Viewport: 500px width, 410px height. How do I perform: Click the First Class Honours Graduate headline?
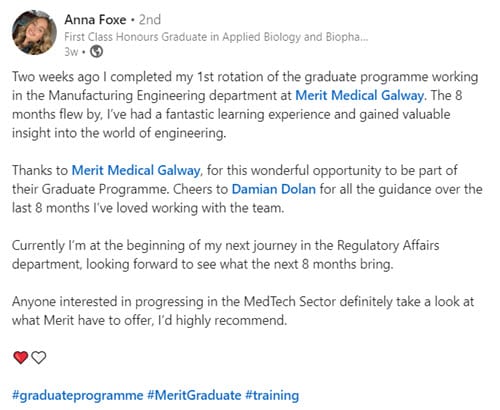(216, 37)
